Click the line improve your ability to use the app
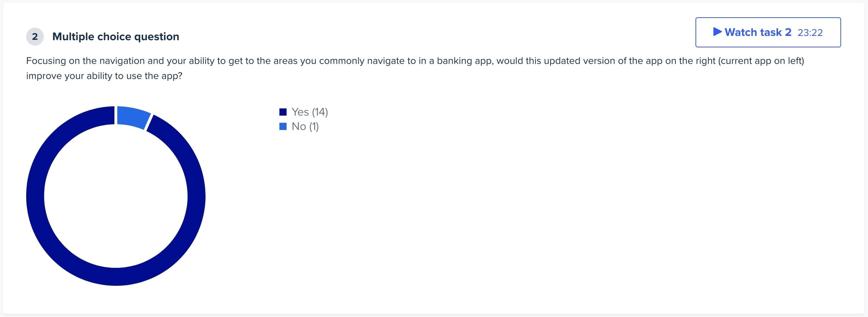This screenshot has width=868, height=317. click(104, 76)
